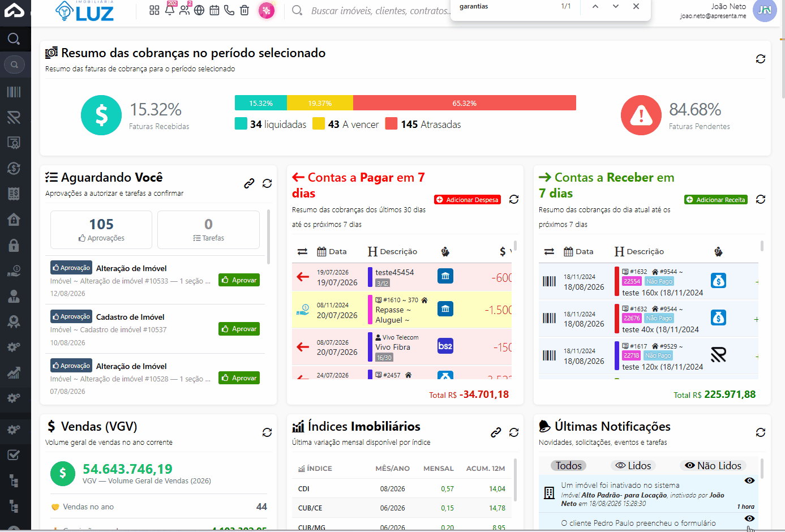The image size is (785, 532).
Task: Click the Aguardando Você list scrollbar
Action: [268, 237]
